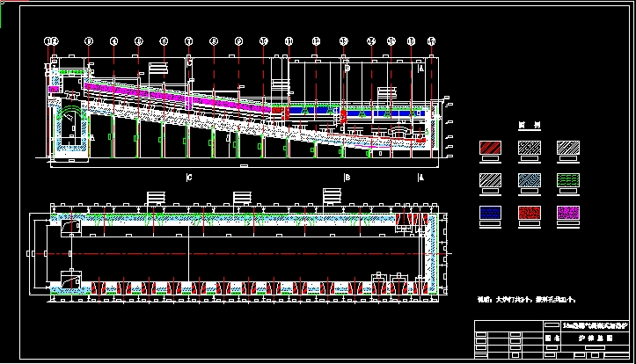
Task: Select grid axis bubble number 7
Action: (x=188, y=41)
